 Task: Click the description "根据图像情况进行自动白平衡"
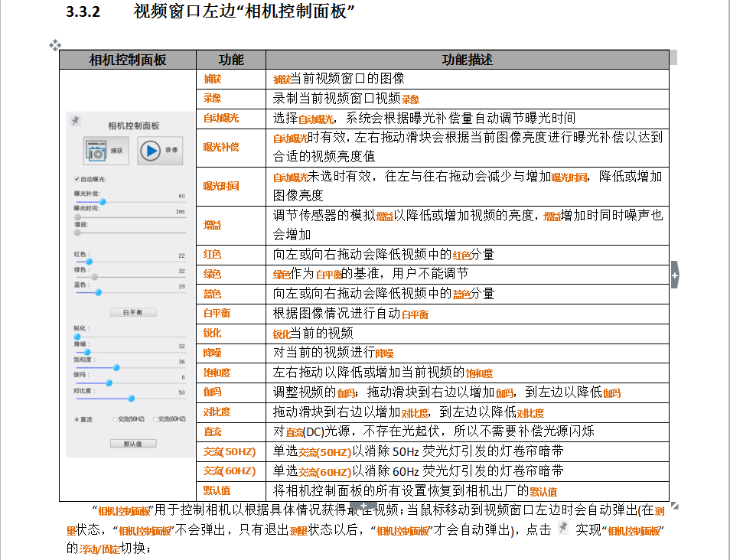point(350,314)
